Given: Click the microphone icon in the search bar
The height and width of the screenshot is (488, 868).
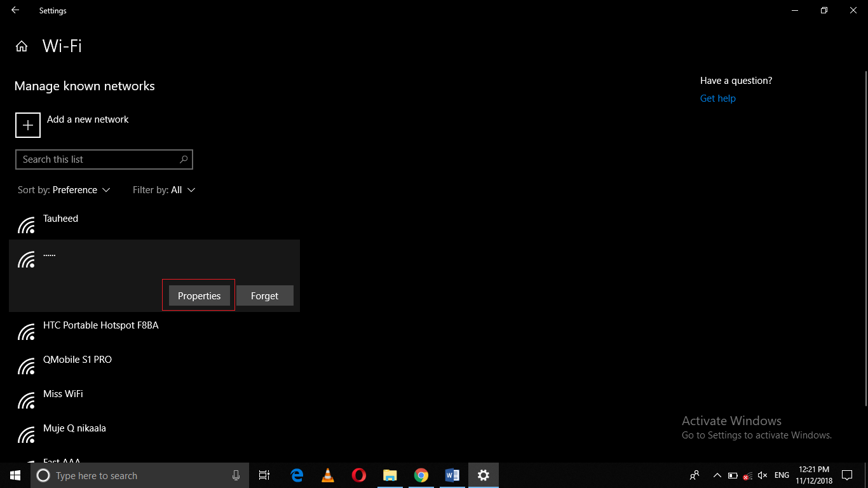Looking at the screenshot, I should pos(236,475).
